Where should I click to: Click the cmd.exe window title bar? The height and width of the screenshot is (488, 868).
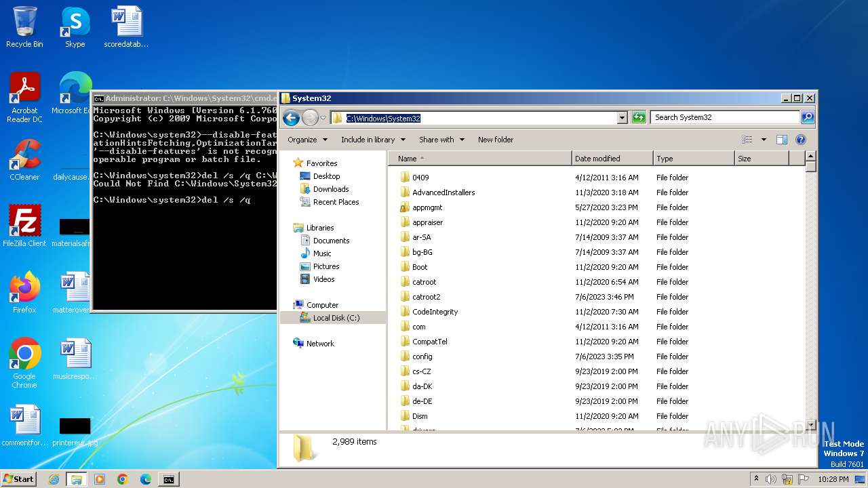(x=184, y=98)
